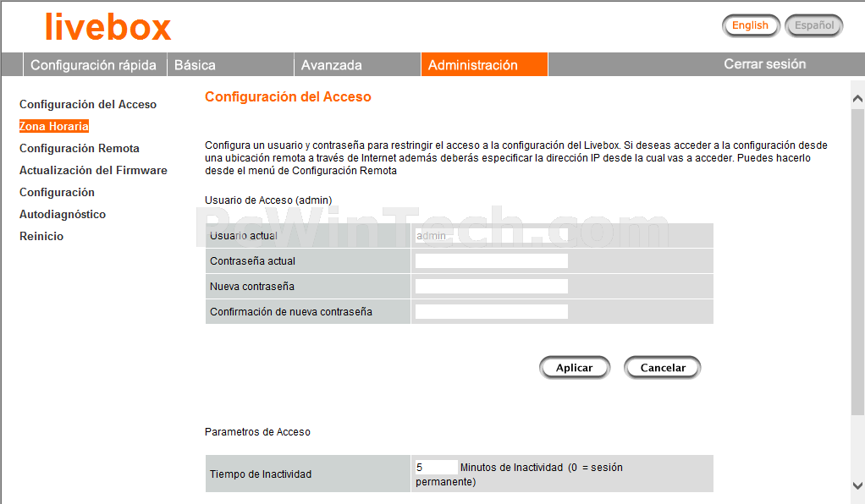Open the Autodiagnóstico sidebar link
The image size is (865, 504).
(x=63, y=215)
